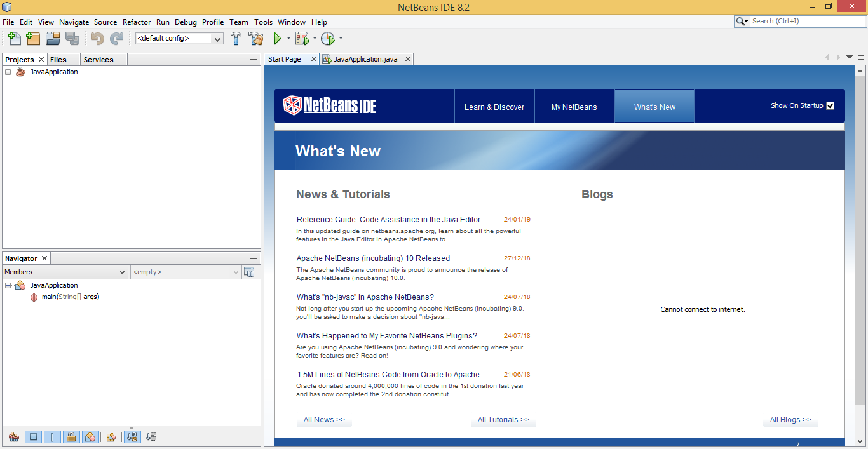Open the Debug Project dropdown arrow

pos(315,39)
